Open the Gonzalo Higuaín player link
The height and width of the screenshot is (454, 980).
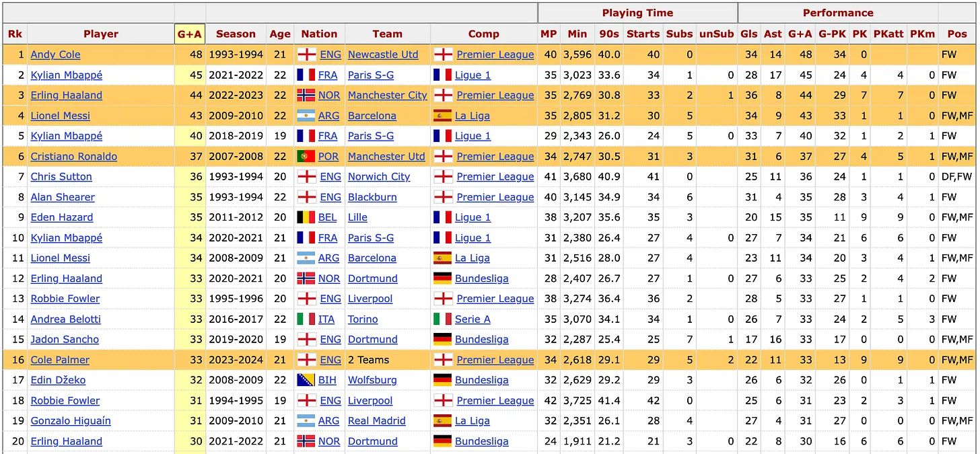tap(71, 420)
